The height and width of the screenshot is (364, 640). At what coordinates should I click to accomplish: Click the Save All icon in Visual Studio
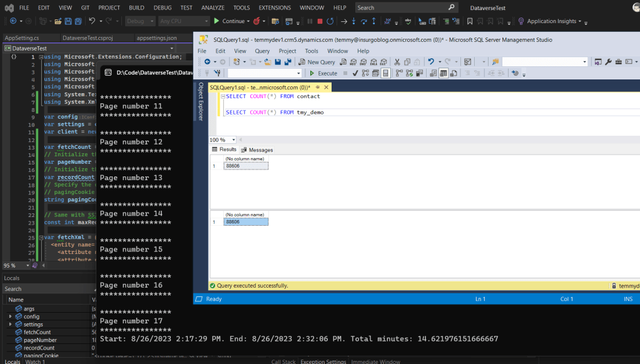click(78, 21)
